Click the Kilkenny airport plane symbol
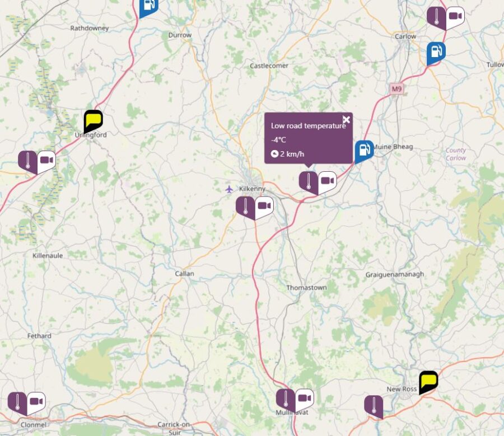Image resolution: width=504 pixels, height=436 pixels. pos(229,189)
